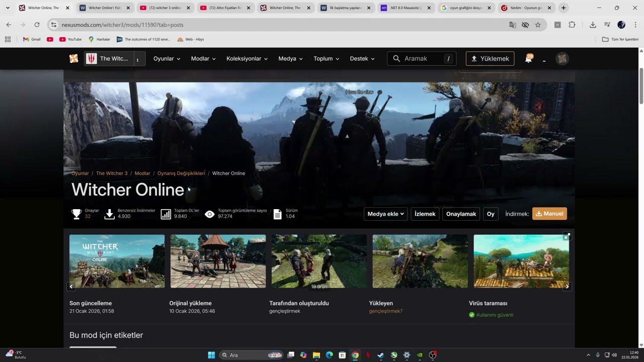Click the Sürüm document icon
644x362 pixels.
[x=277, y=214]
